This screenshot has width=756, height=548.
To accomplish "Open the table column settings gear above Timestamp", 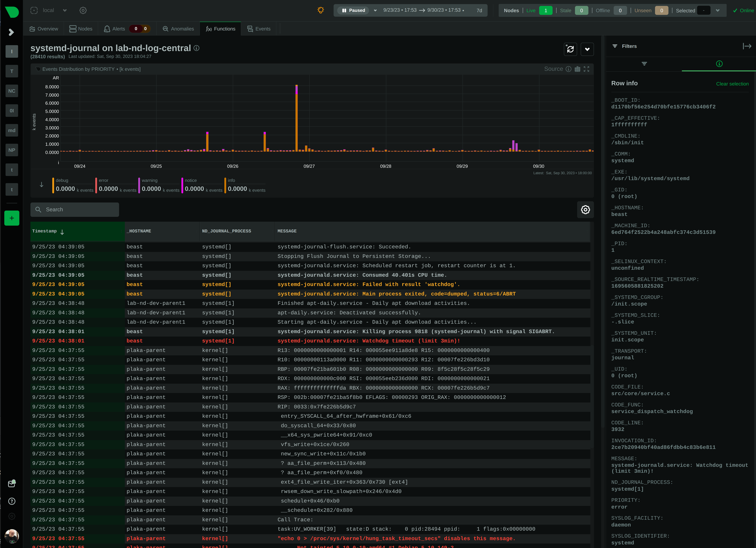I will pyautogui.click(x=585, y=210).
